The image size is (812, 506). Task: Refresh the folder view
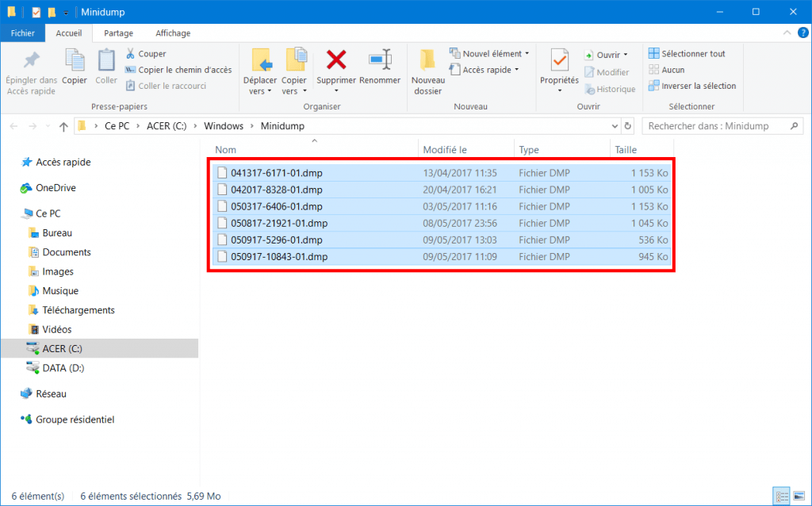coord(628,126)
